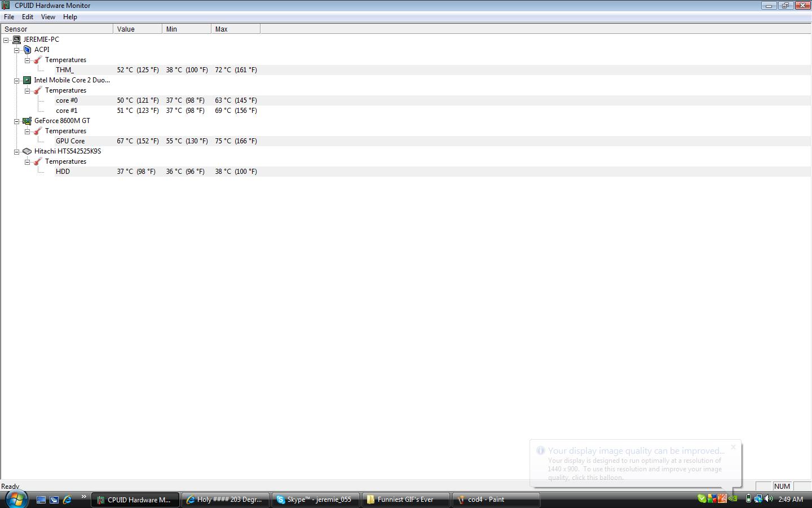Click the thermometer icon under GeForce 8600M GT
The height and width of the screenshot is (508, 812).
pyautogui.click(x=38, y=131)
